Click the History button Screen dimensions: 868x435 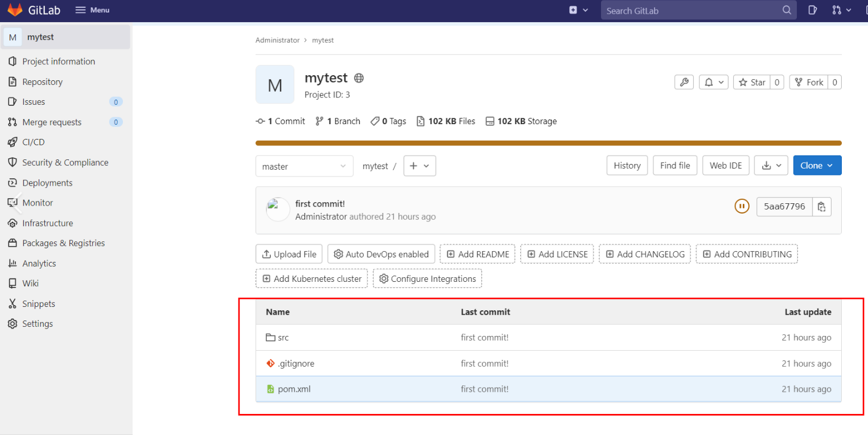[627, 166]
